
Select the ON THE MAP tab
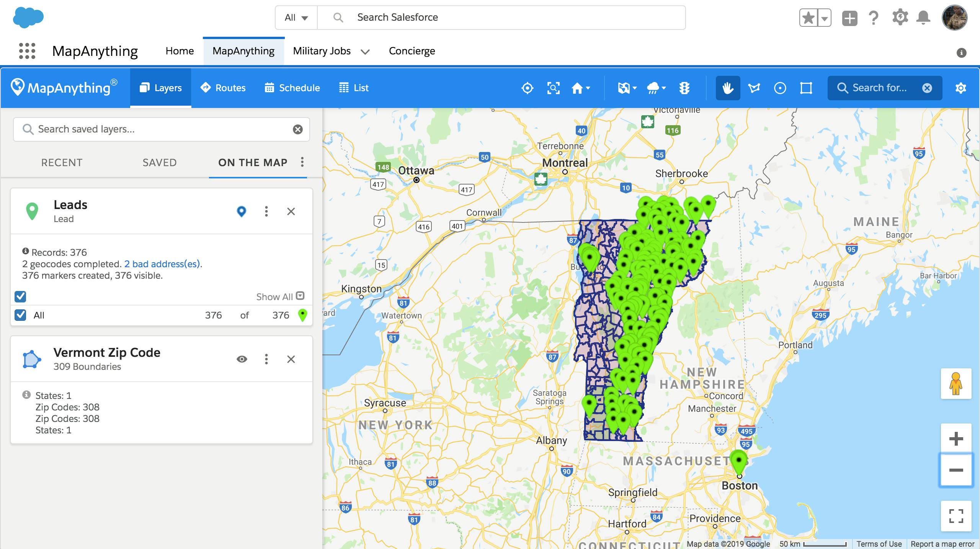253,162
